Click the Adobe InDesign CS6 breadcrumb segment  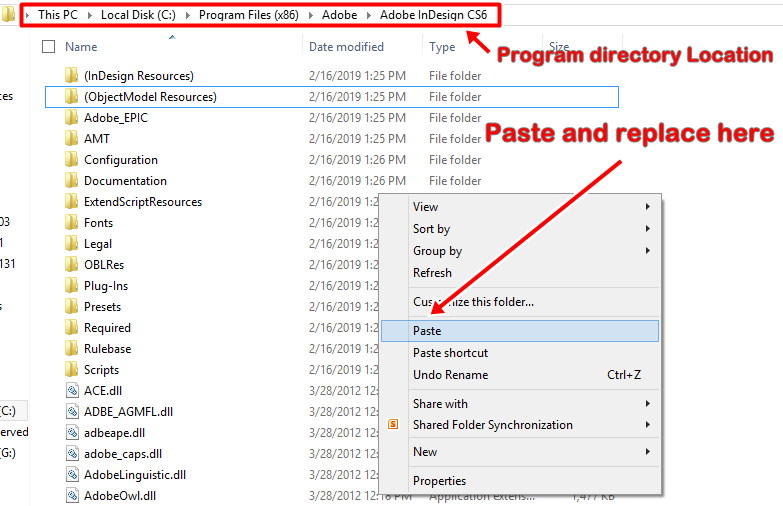point(433,15)
